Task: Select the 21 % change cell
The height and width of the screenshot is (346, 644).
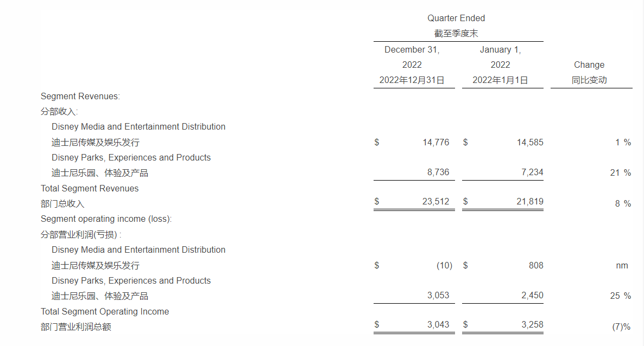Action: (620, 173)
